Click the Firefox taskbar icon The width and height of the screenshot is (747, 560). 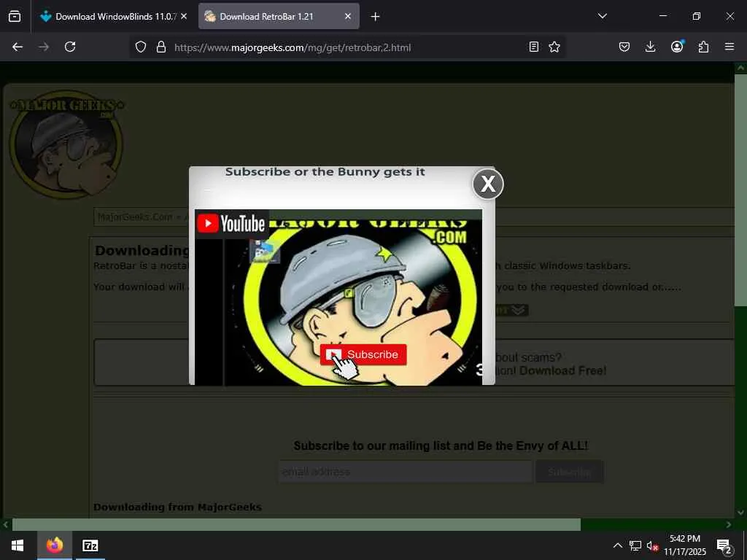click(x=55, y=545)
